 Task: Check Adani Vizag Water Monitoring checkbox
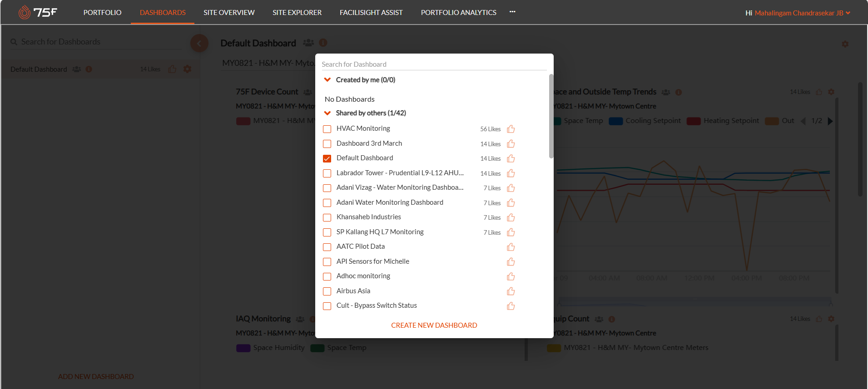[327, 188]
